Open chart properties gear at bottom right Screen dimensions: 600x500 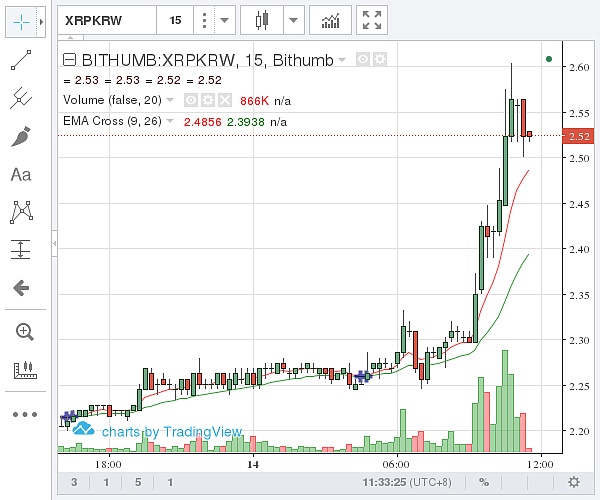tap(574, 482)
